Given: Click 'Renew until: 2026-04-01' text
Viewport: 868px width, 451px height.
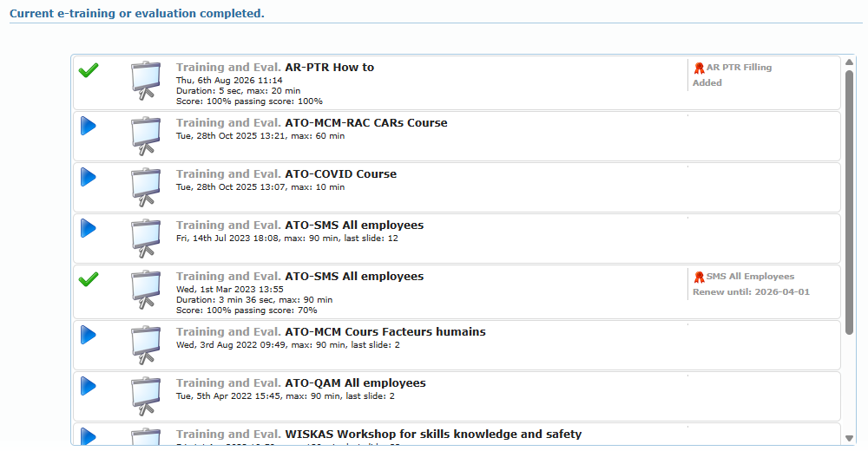Looking at the screenshot, I should (x=751, y=291).
